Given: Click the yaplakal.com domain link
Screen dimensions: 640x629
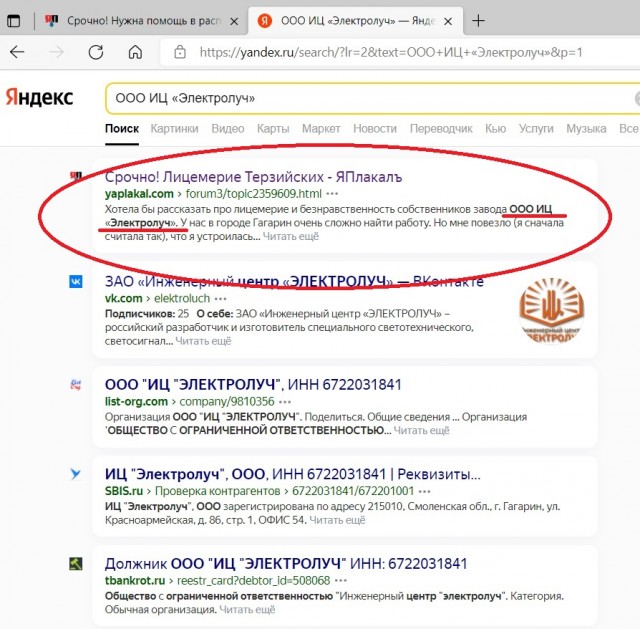Looking at the screenshot, I should (x=139, y=193).
